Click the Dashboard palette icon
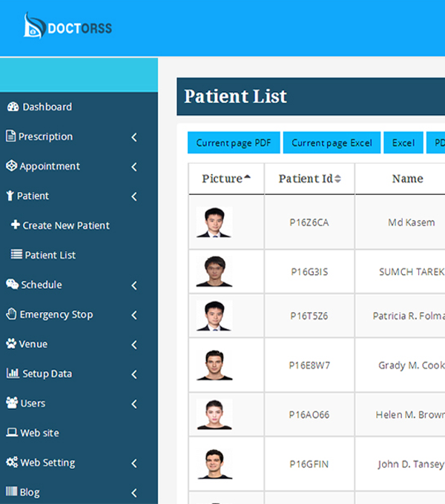 coord(13,107)
